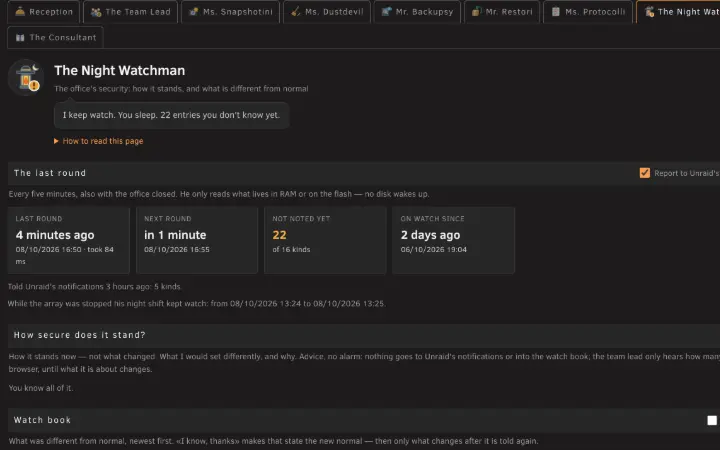Open The Consultant tab
This screenshot has height=450, width=720.
click(56, 38)
